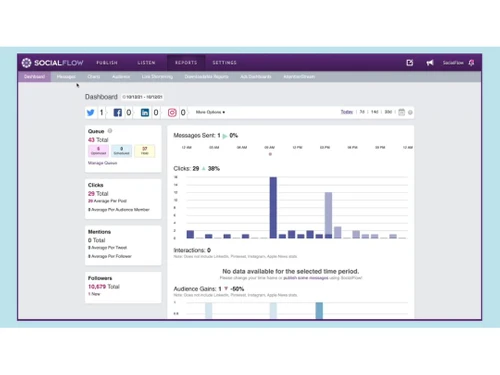Click the yellow Hold queue box
The height and width of the screenshot is (375, 500).
pyautogui.click(x=145, y=151)
